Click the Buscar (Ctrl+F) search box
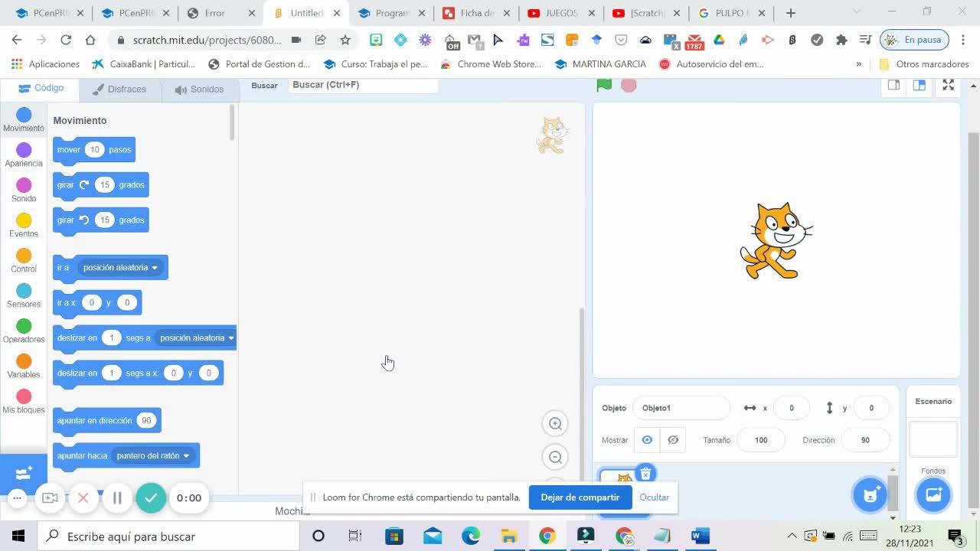The height and width of the screenshot is (551, 980). pos(363,85)
